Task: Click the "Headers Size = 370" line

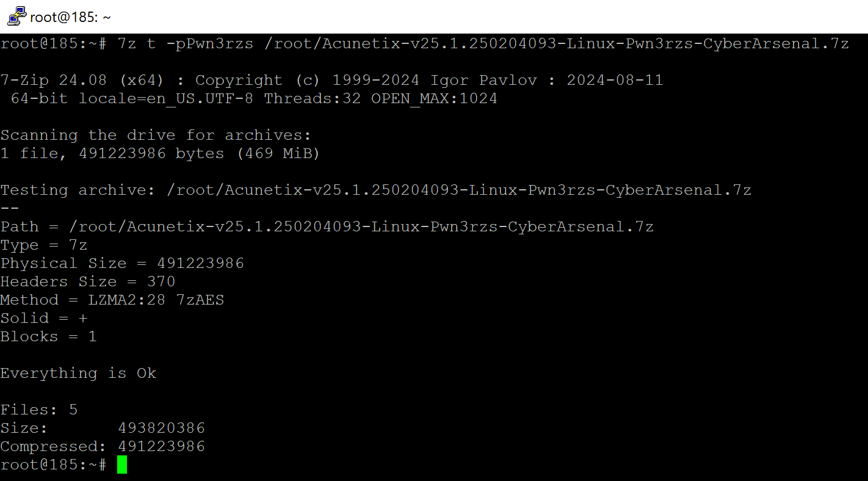Action: tap(88, 282)
